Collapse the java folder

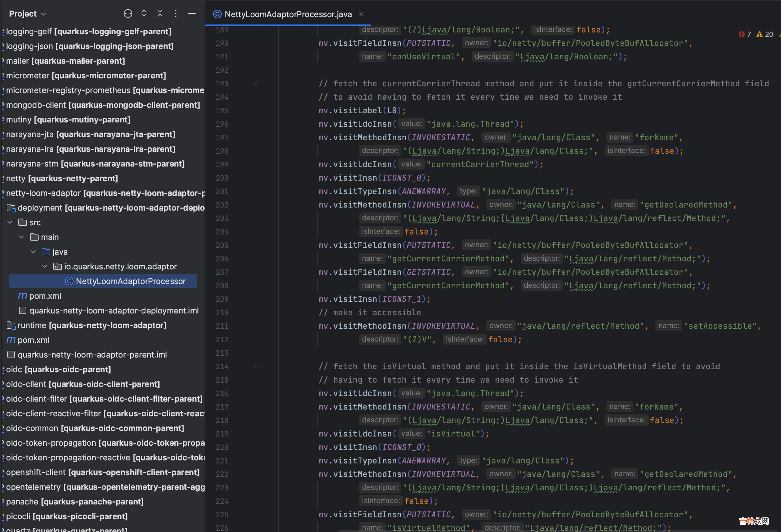point(33,252)
